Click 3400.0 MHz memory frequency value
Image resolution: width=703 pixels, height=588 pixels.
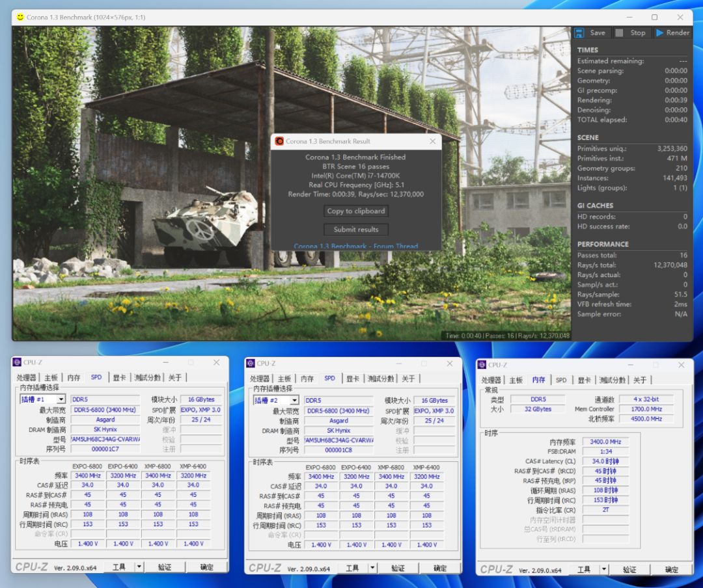tap(605, 442)
